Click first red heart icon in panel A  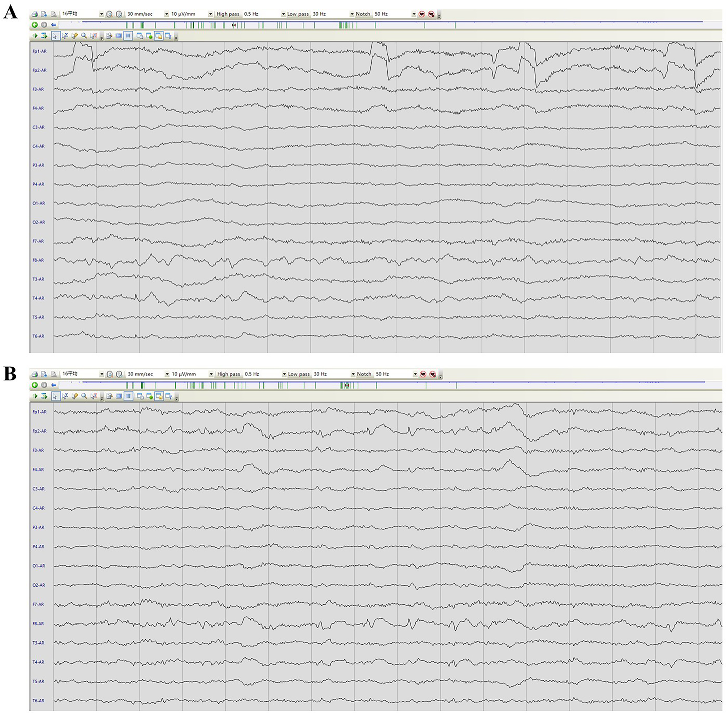(x=422, y=14)
